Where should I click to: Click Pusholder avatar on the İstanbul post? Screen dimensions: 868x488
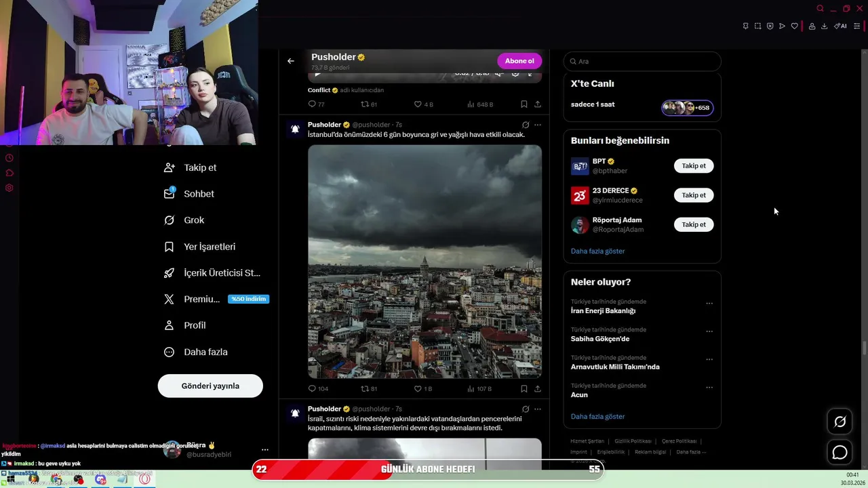point(295,129)
